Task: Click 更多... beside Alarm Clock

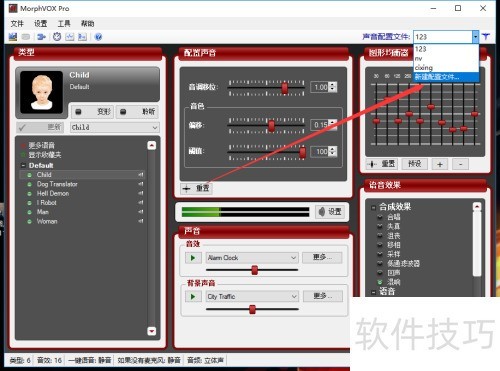Action: coord(322,257)
